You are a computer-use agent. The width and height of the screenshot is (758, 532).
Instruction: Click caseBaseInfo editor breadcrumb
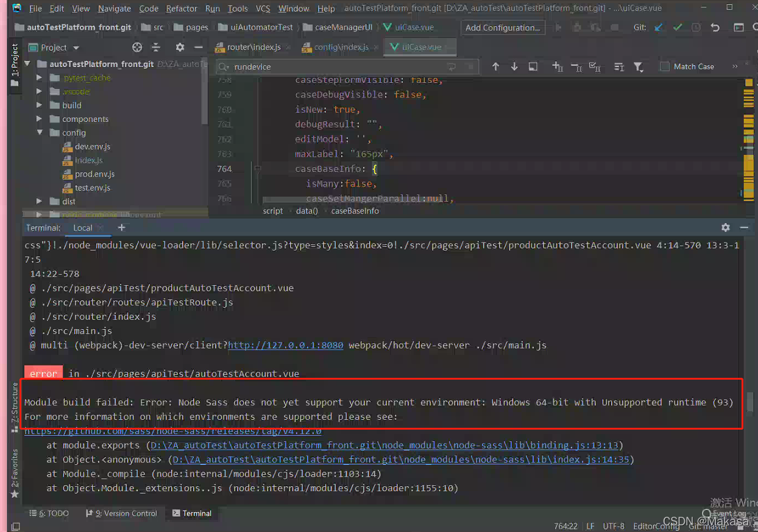click(x=355, y=211)
